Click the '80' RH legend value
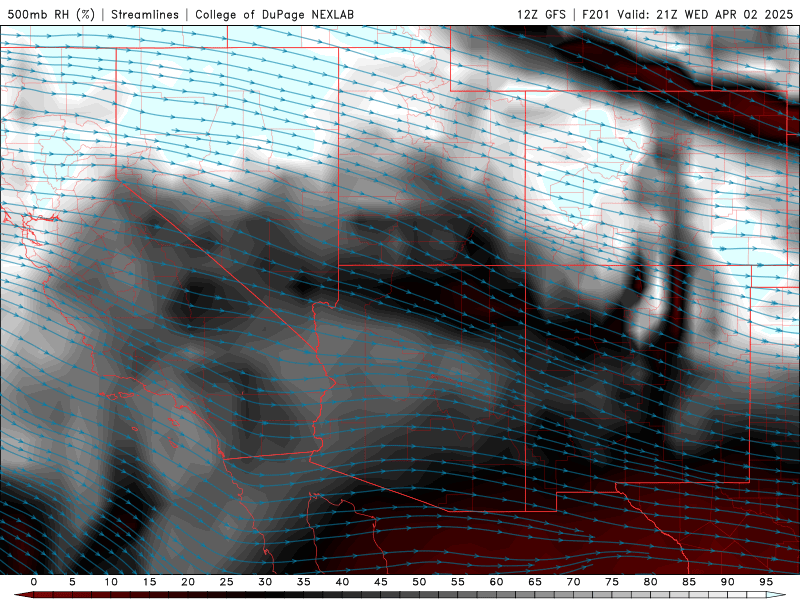This screenshot has width=800, height=600. coord(650,582)
